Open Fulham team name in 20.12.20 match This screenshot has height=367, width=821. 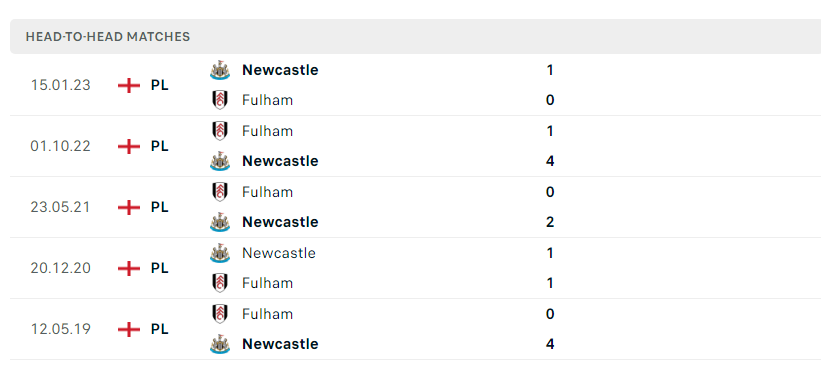click(x=267, y=283)
